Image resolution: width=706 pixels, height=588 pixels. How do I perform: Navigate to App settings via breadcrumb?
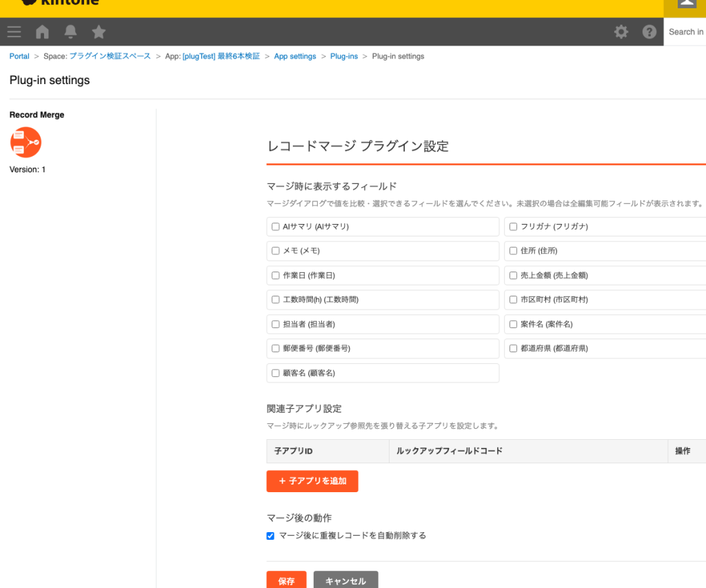[294, 56]
